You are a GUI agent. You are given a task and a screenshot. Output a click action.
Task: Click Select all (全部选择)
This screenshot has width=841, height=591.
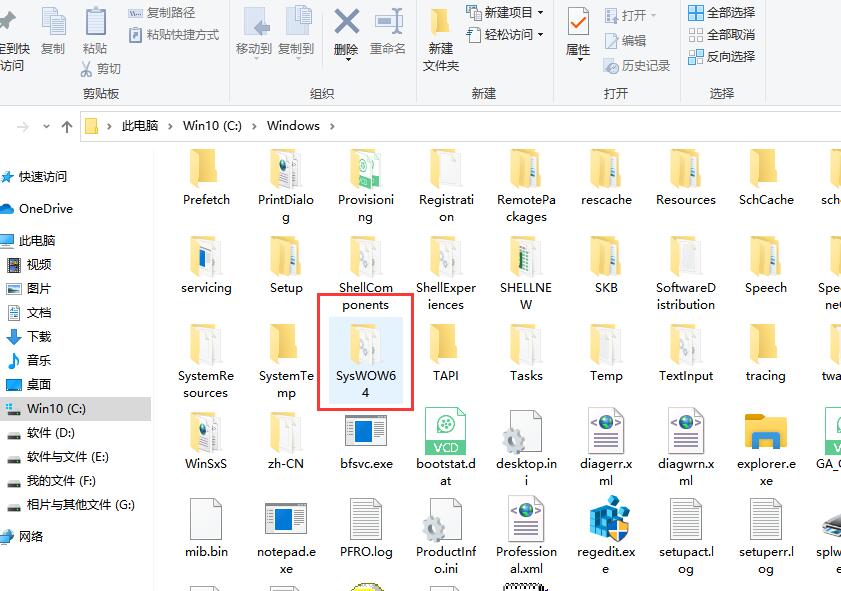(x=722, y=13)
